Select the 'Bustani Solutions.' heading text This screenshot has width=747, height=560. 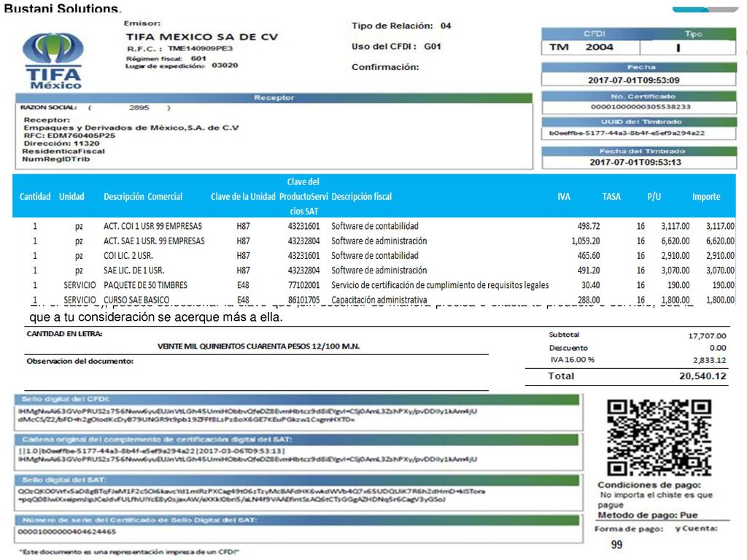click(x=63, y=7)
